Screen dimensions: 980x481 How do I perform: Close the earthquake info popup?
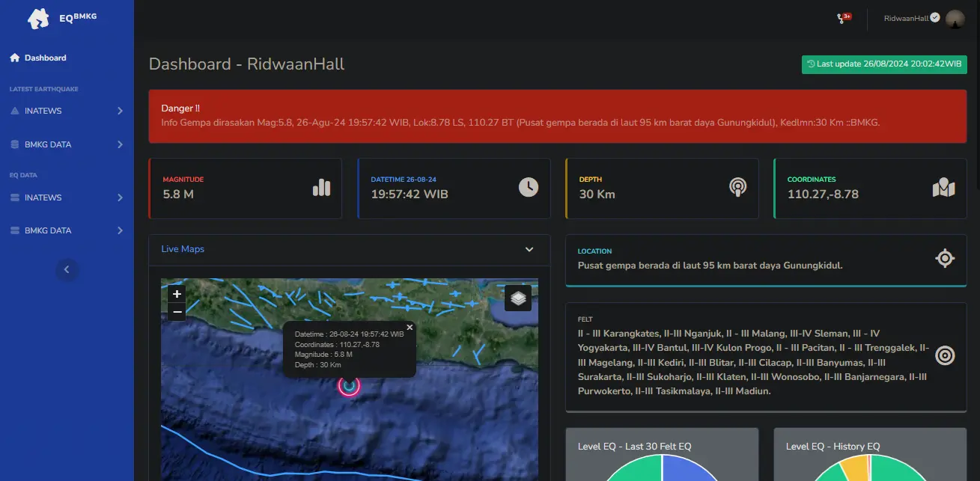point(410,327)
